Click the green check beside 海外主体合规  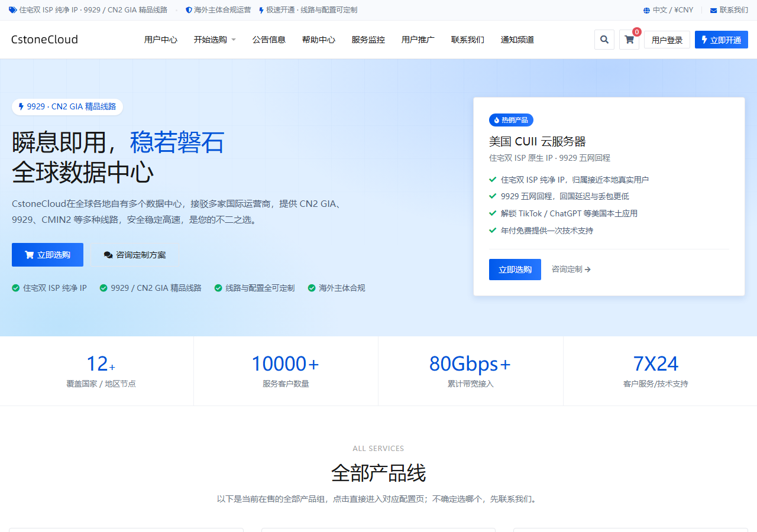(312, 288)
